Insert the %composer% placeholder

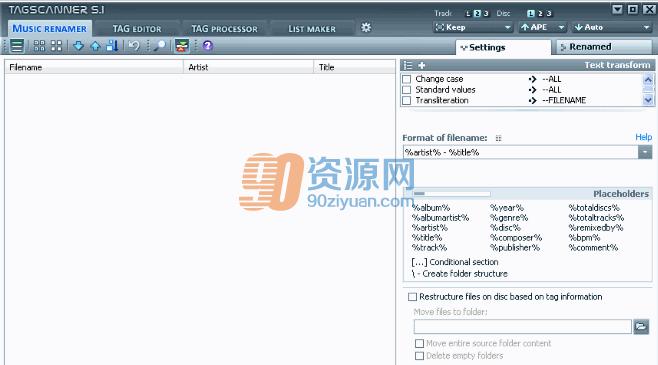tap(516, 238)
